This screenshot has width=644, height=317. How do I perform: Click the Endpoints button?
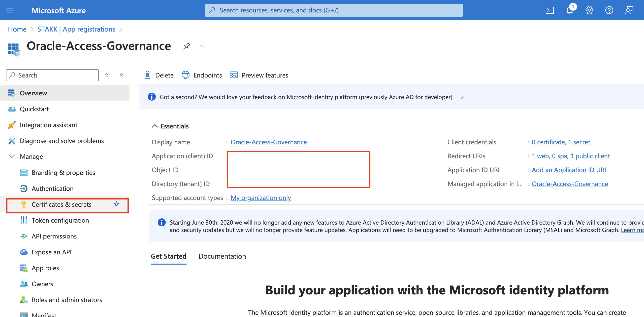tap(202, 75)
